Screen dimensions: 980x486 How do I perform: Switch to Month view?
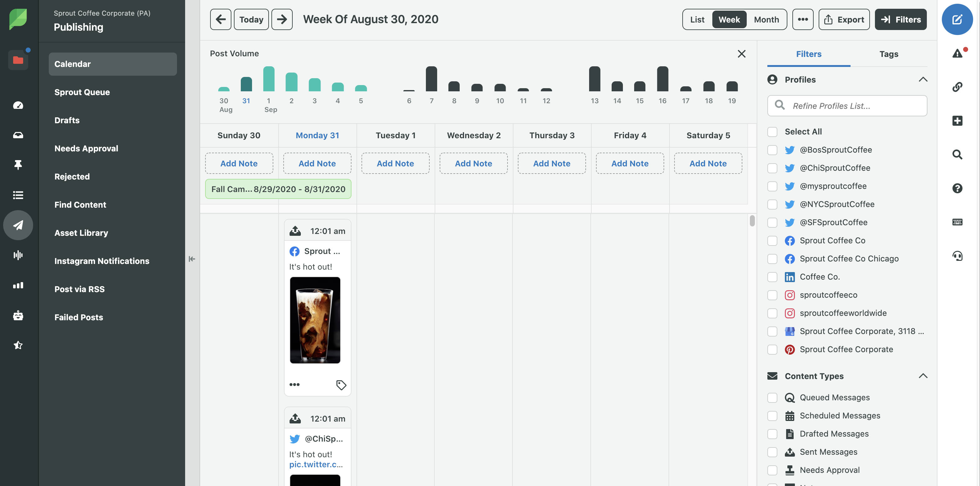coord(766,19)
